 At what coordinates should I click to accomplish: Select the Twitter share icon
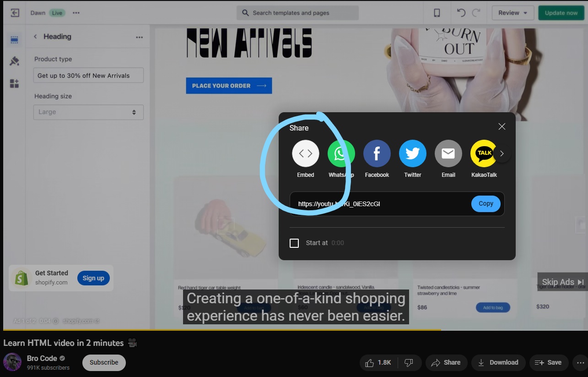pyautogui.click(x=412, y=154)
